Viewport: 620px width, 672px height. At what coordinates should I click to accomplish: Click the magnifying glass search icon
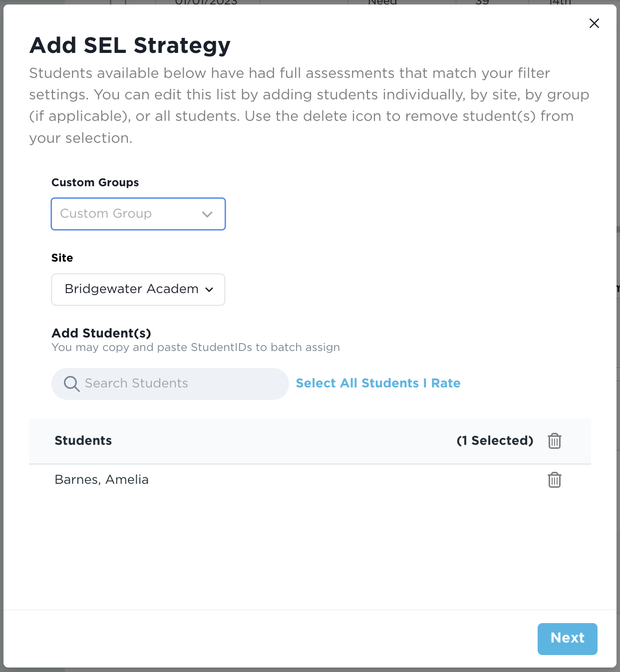pyautogui.click(x=71, y=384)
